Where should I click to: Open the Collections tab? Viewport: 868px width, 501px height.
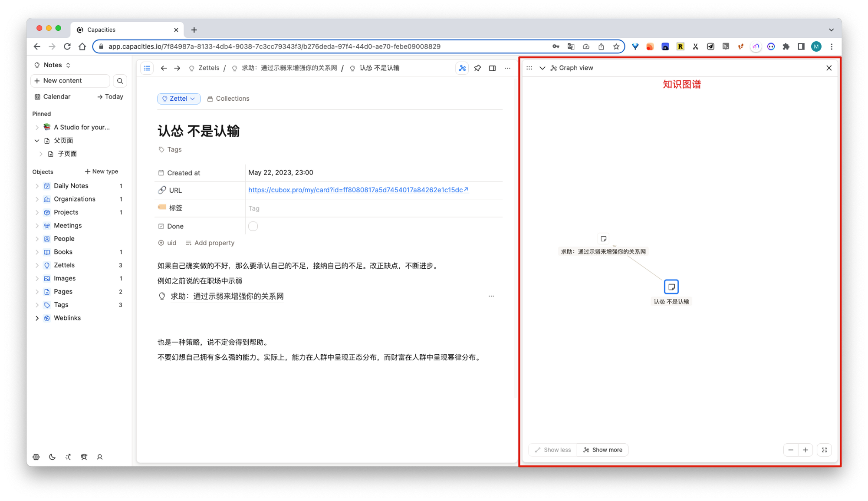point(228,99)
